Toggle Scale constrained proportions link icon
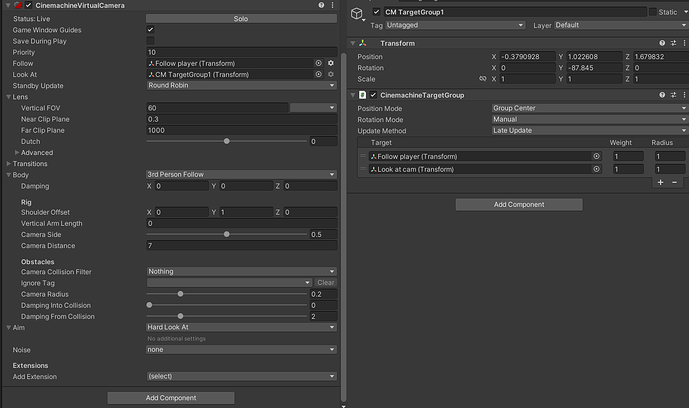The image size is (689, 408). 482,78
